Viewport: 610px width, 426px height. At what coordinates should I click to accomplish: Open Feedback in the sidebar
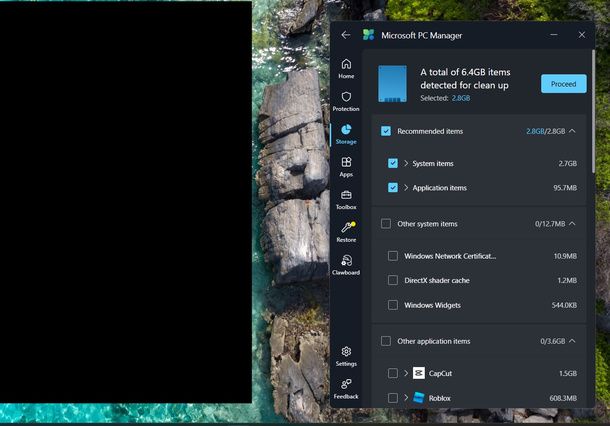click(x=346, y=389)
